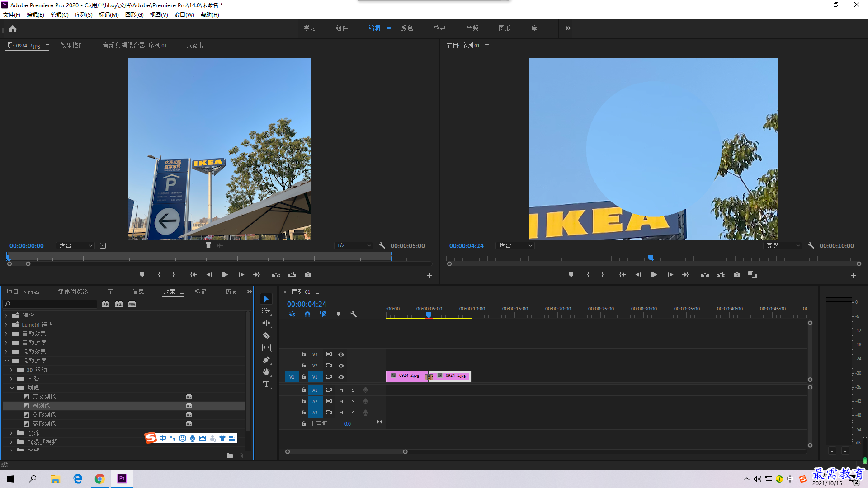Click Program monitor playhead marker
Image resolution: width=868 pixels, height=488 pixels.
point(651,258)
